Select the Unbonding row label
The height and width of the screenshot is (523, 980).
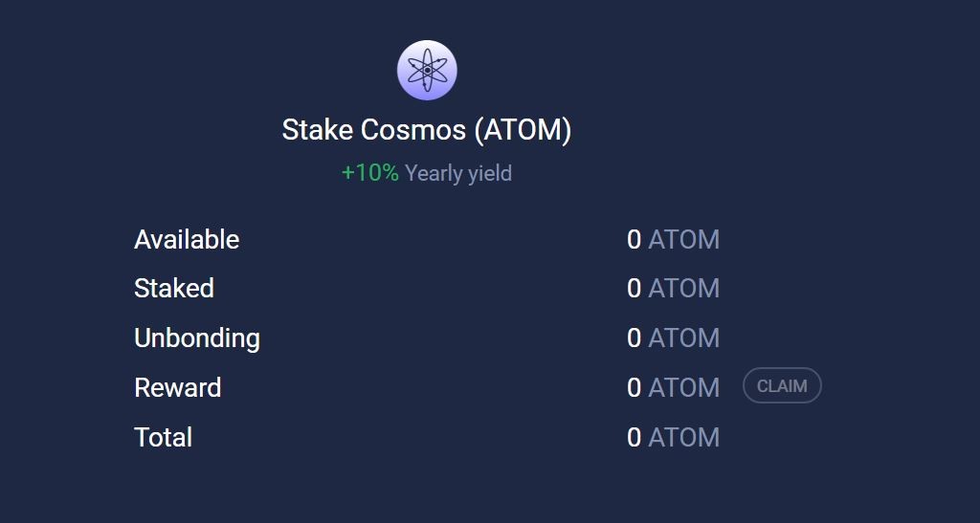197,338
